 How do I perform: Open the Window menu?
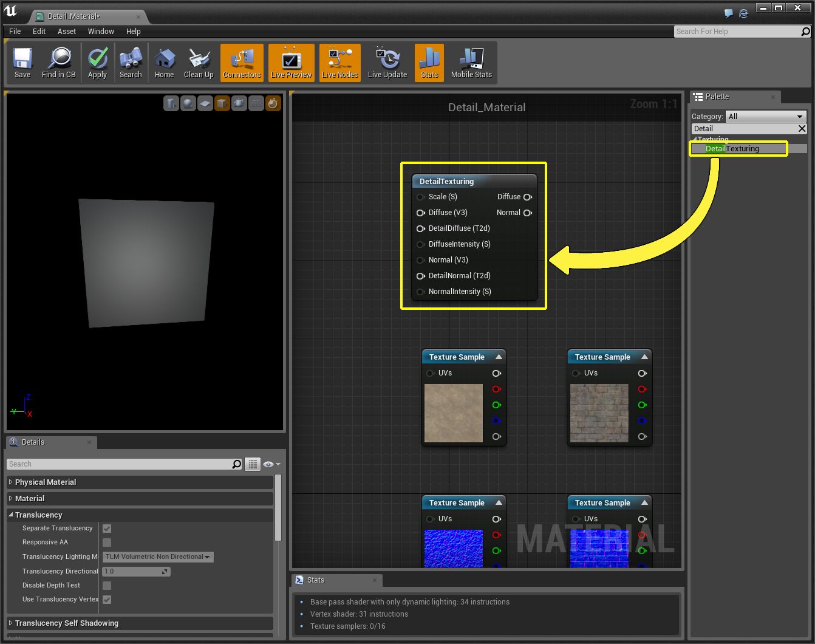coord(101,31)
